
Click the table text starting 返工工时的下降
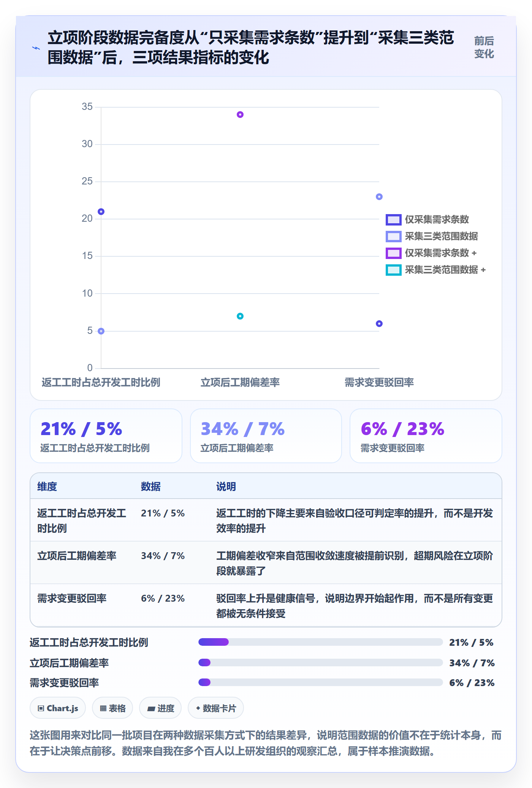(355, 521)
